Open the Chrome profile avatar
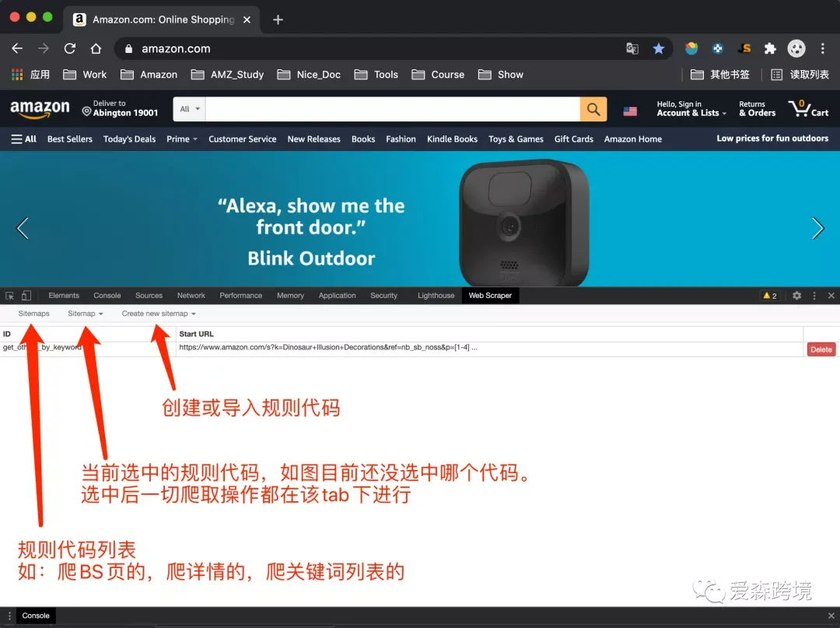Viewport: 840px width, 628px height. 796,49
